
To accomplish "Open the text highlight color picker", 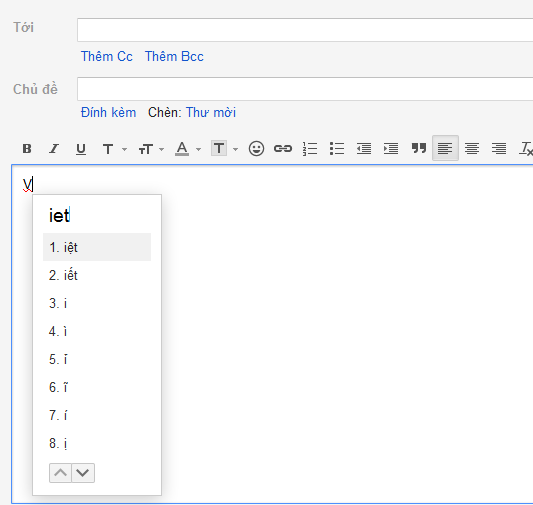I will pyautogui.click(x=219, y=149).
